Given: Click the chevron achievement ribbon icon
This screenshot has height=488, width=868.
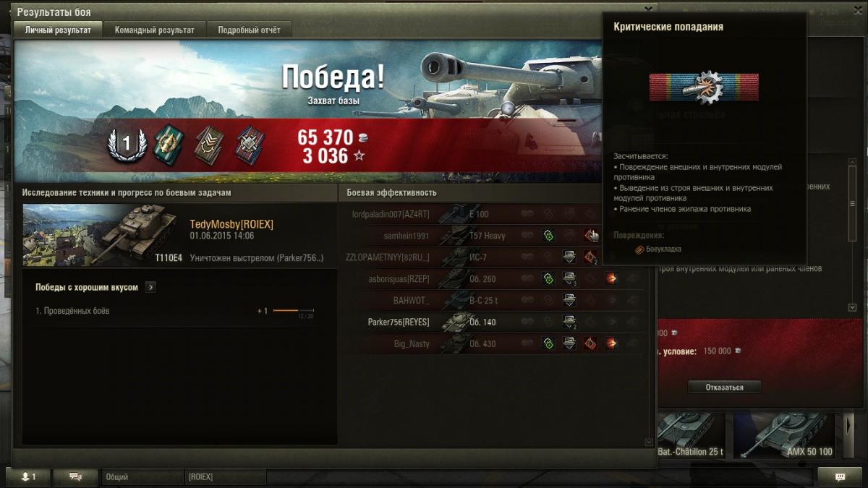Looking at the screenshot, I should point(208,144).
